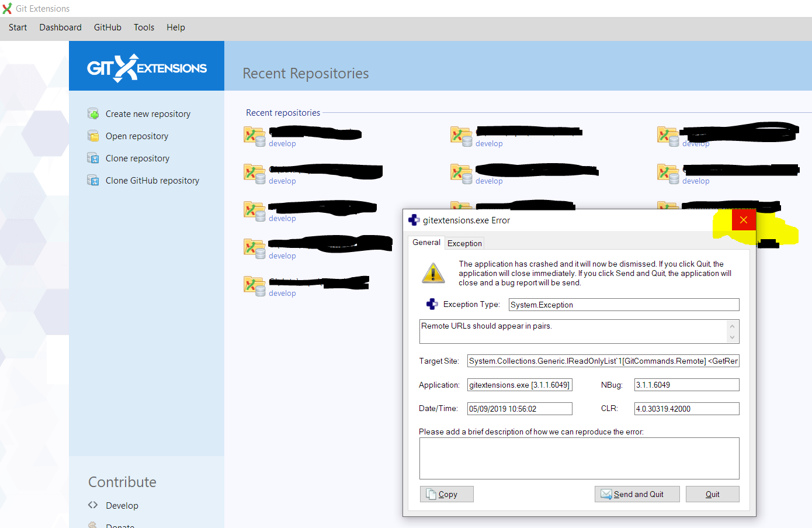
Task: Click the exception puzzle-piece icon near Exception Type
Action: click(x=432, y=303)
